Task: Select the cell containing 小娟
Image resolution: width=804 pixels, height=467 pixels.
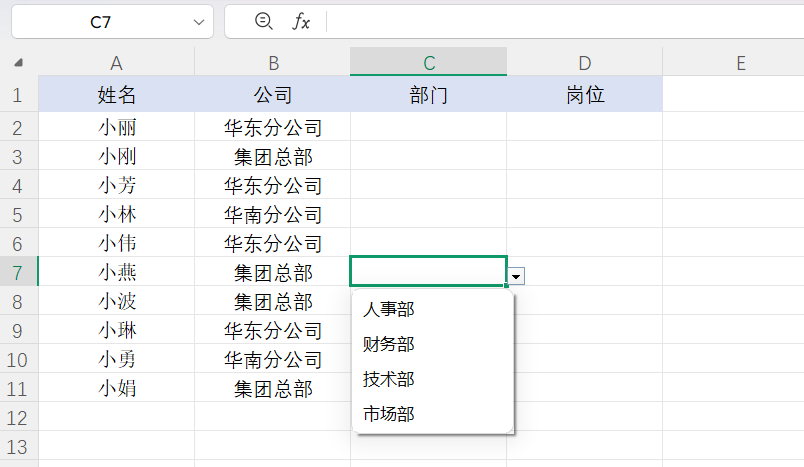Action: 116,389
